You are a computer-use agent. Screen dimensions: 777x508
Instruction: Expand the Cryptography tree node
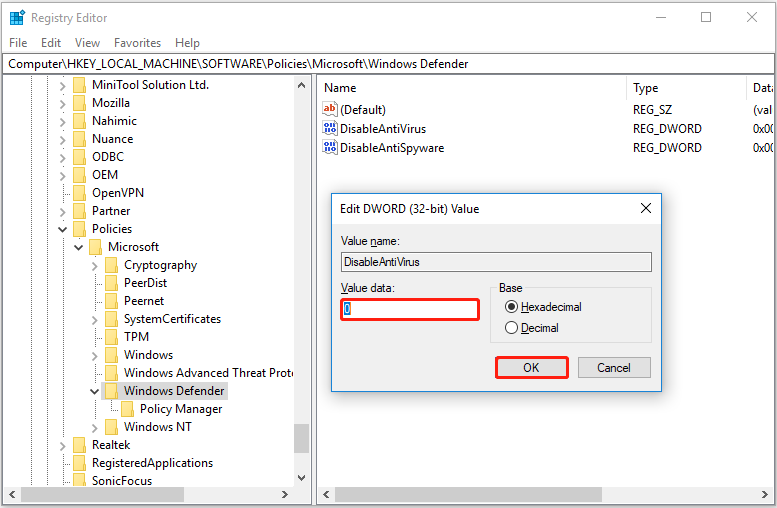[x=95, y=266]
